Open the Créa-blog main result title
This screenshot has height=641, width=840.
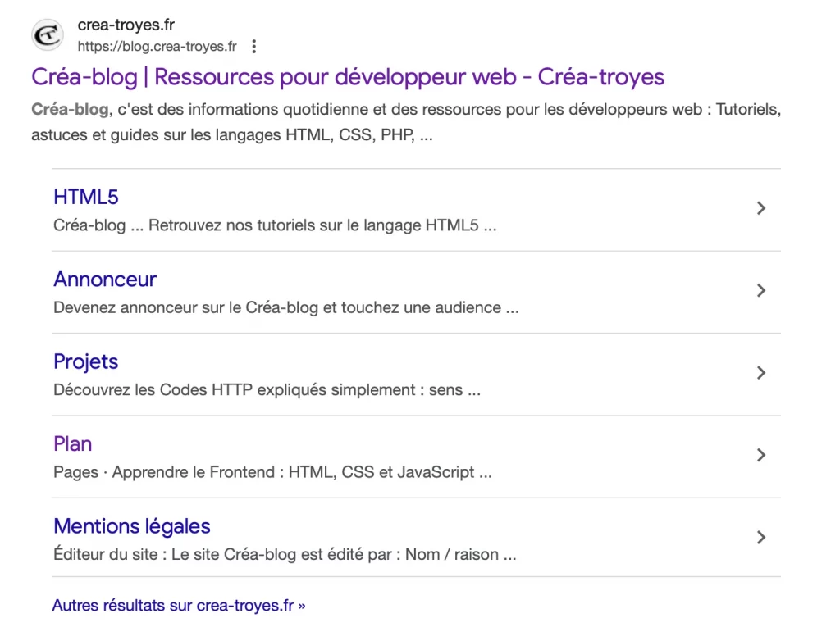(x=347, y=77)
